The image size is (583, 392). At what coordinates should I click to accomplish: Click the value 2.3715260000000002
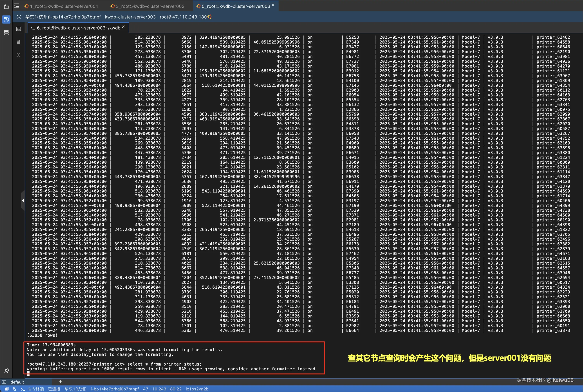pos(276,220)
